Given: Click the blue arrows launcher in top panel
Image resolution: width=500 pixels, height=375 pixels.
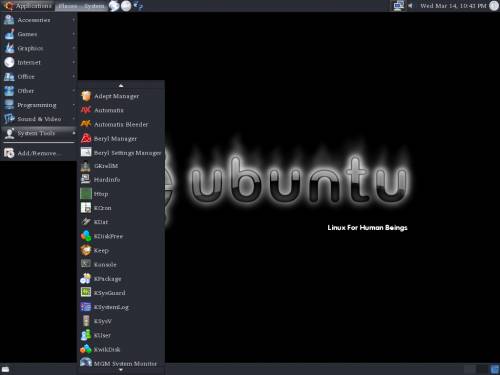Looking at the screenshot, I should tap(138, 6).
